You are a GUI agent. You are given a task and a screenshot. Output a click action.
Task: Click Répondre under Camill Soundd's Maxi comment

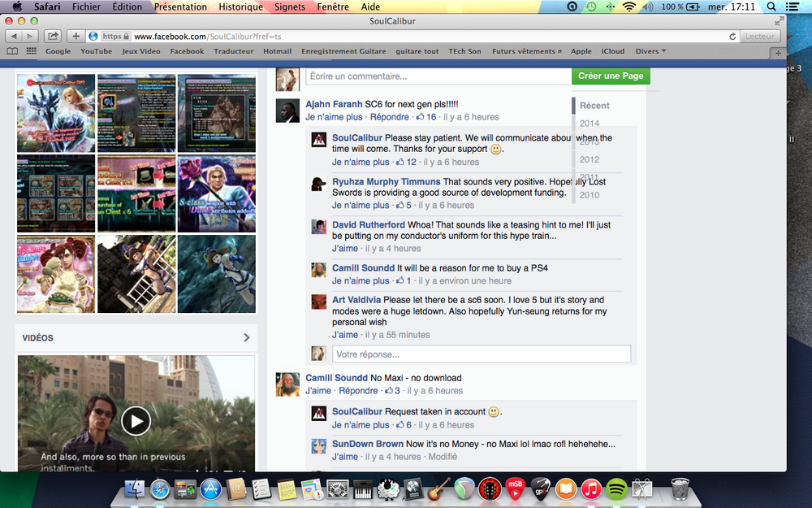(x=357, y=391)
